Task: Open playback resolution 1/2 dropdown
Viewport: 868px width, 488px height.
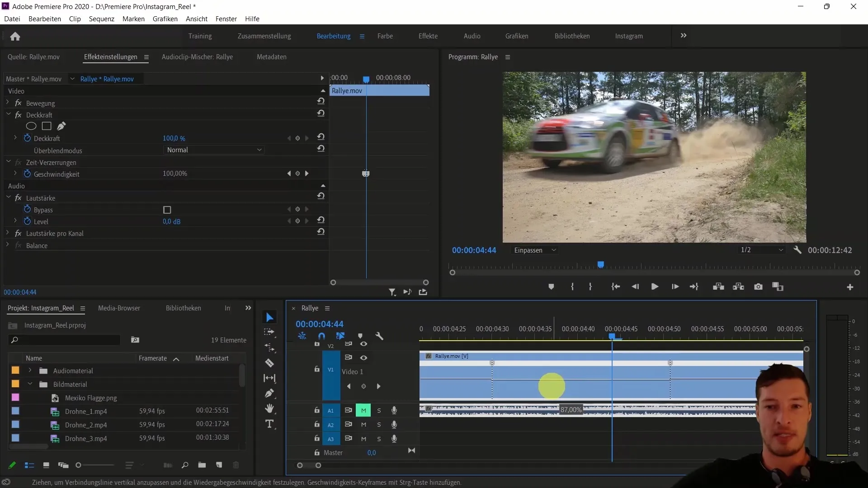Action: [761, 250]
